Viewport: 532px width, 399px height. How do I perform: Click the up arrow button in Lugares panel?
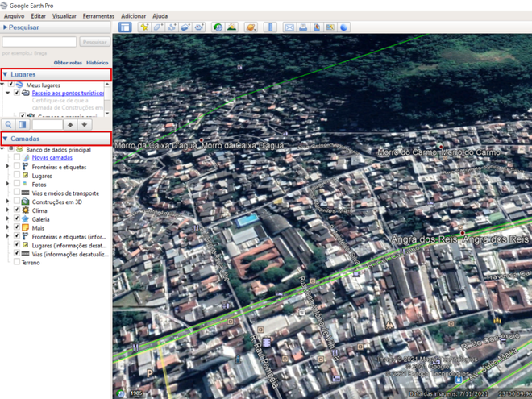[x=70, y=124]
